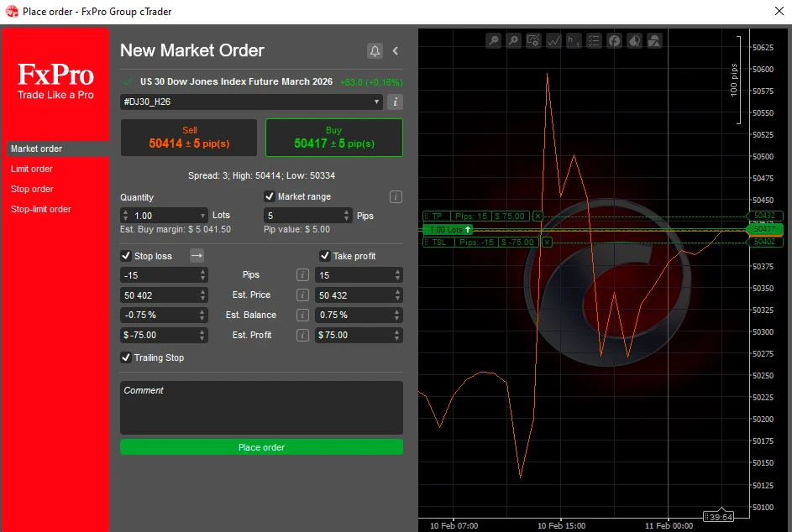Viewport: 792px width, 532px height.
Task: Click the 50432 take profit price tag
Action: coord(765,216)
